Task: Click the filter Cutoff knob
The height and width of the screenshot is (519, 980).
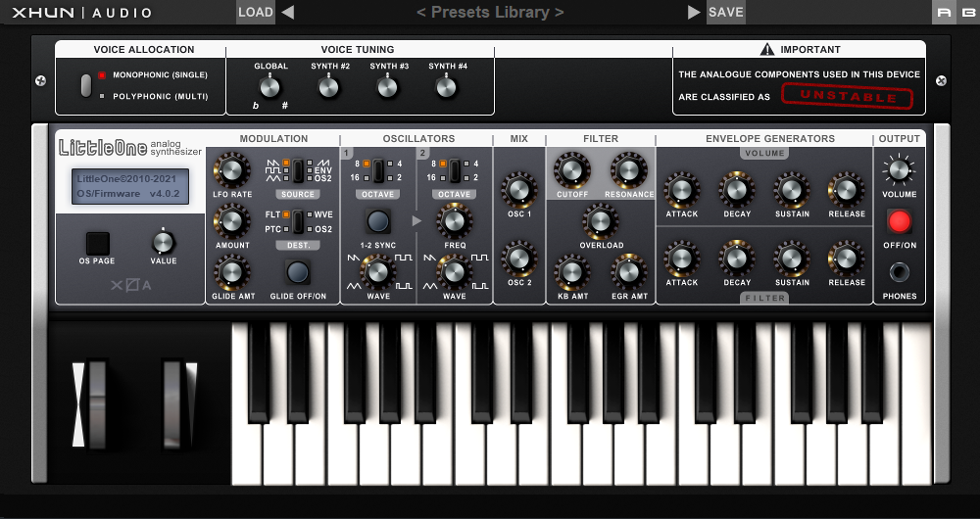Action: click(572, 169)
